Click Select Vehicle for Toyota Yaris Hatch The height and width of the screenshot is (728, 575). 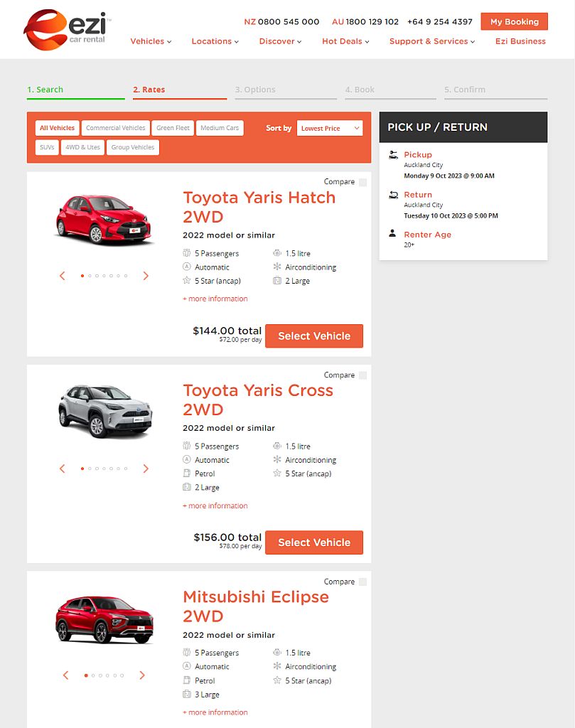pyautogui.click(x=314, y=336)
